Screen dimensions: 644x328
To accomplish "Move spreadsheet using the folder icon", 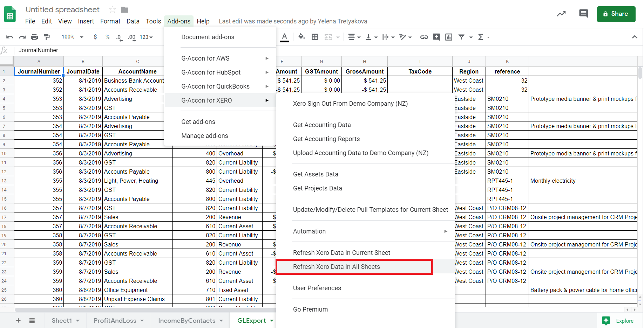I will 124,9.
